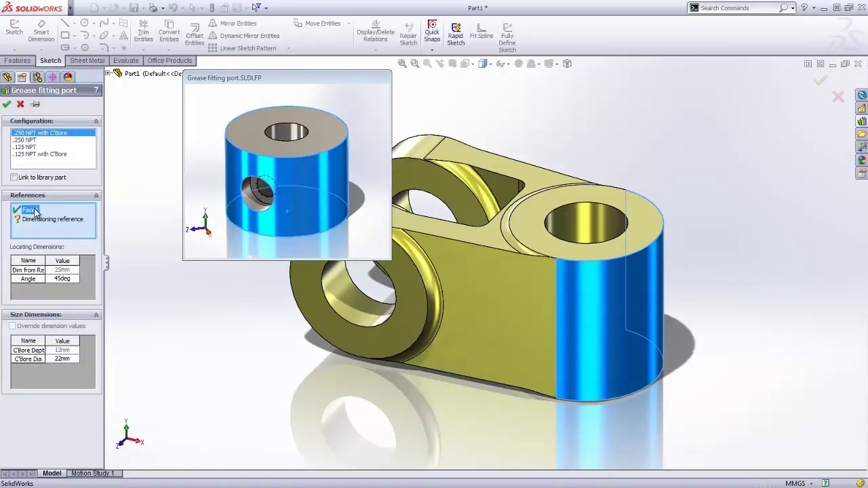The width and height of the screenshot is (868, 488).
Task: Select Dimensioning reference in References list
Action: (52, 219)
